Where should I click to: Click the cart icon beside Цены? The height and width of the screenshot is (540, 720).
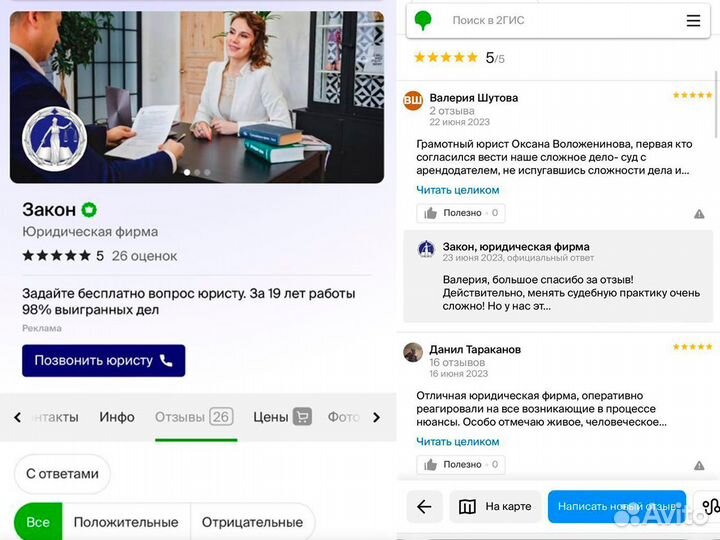click(303, 417)
